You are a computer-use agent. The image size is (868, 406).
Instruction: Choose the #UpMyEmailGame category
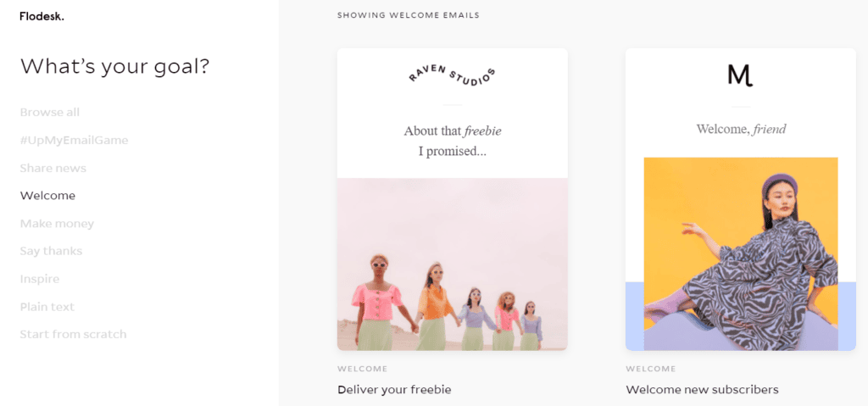pos(75,140)
